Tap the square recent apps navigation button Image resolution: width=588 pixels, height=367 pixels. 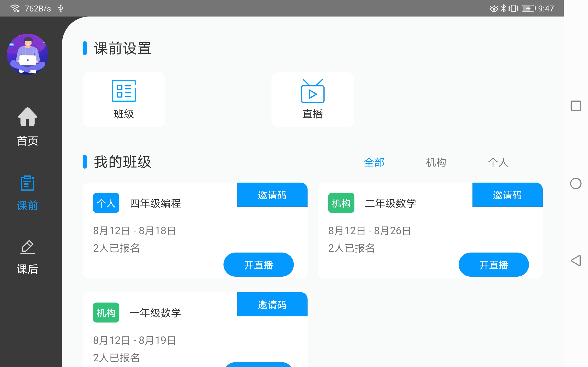576,106
